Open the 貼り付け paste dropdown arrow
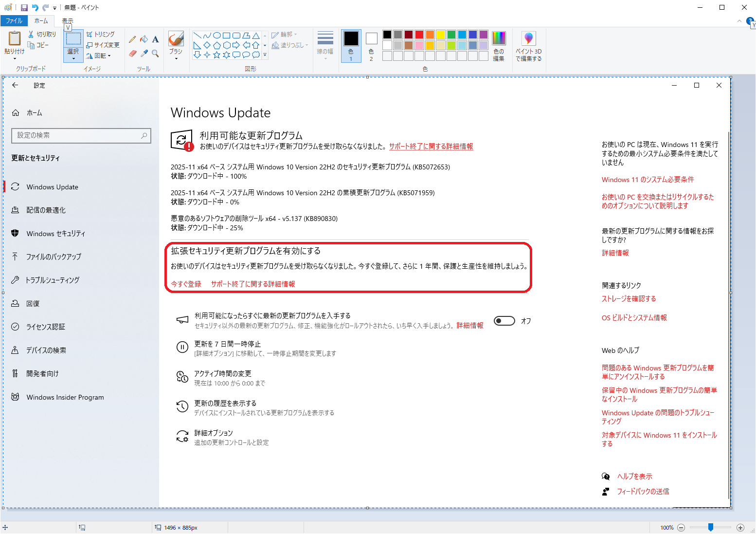Image resolution: width=756 pixels, height=534 pixels. 15,58
